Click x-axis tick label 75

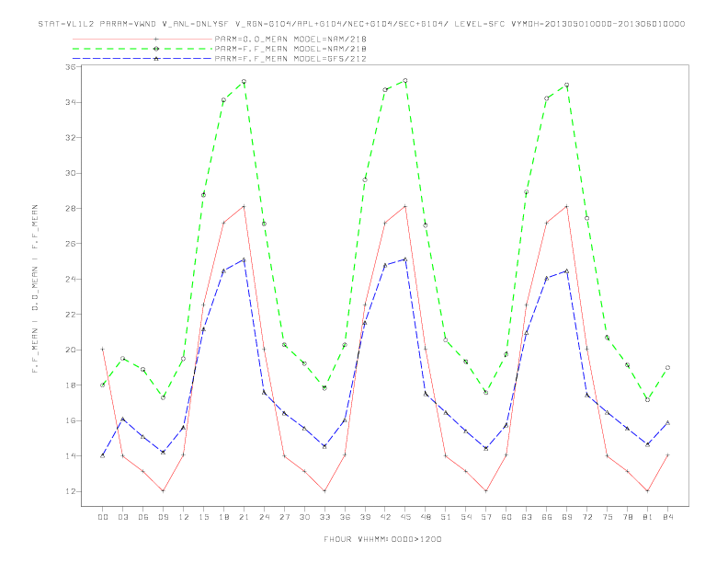coord(608,517)
